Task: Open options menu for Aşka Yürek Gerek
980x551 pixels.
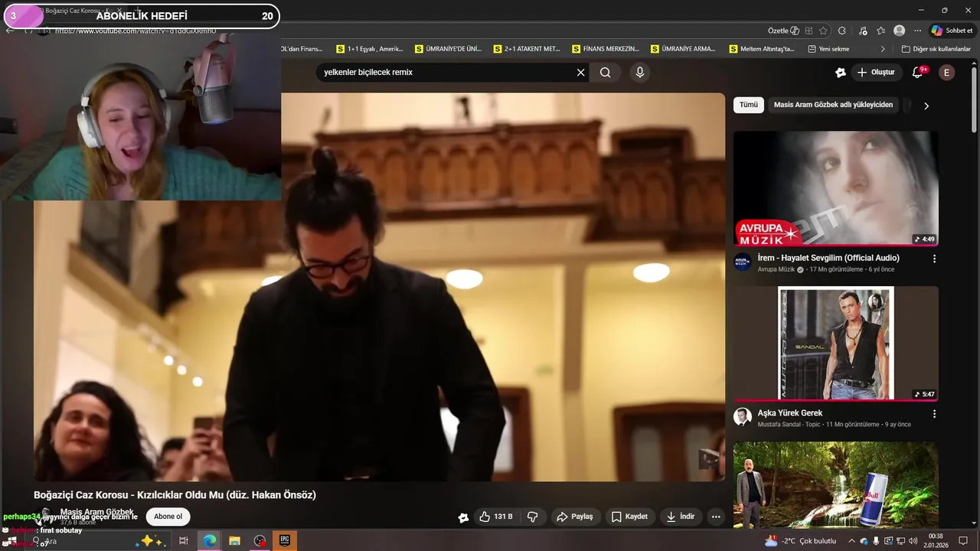Action: 934,414
